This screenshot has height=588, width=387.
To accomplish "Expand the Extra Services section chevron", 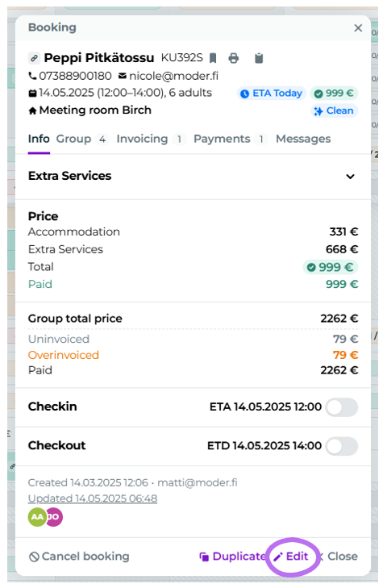I will tap(350, 177).
